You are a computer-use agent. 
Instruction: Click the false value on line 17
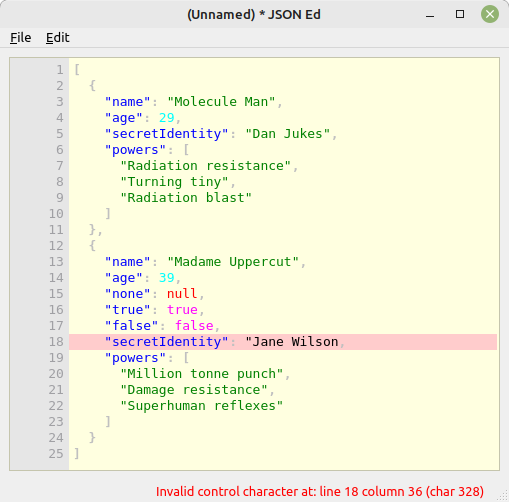194,326
